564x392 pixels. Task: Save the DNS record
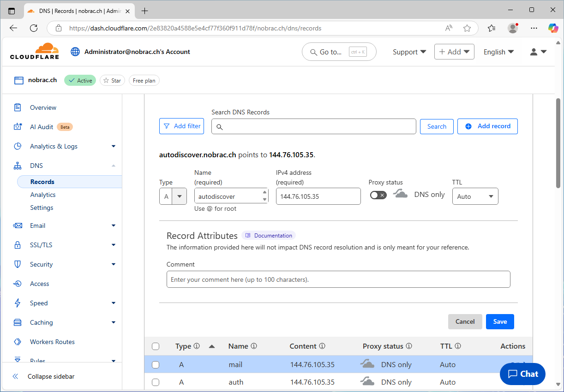click(x=500, y=321)
